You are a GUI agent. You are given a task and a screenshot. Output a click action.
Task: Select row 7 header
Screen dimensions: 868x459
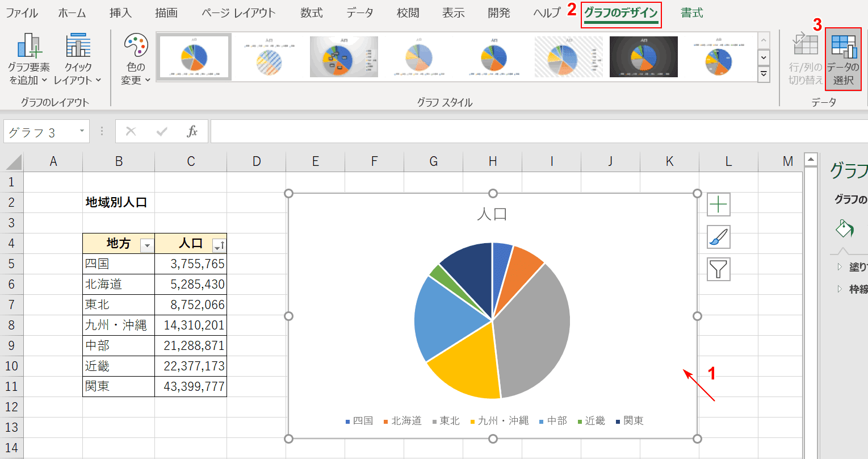pos(12,304)
